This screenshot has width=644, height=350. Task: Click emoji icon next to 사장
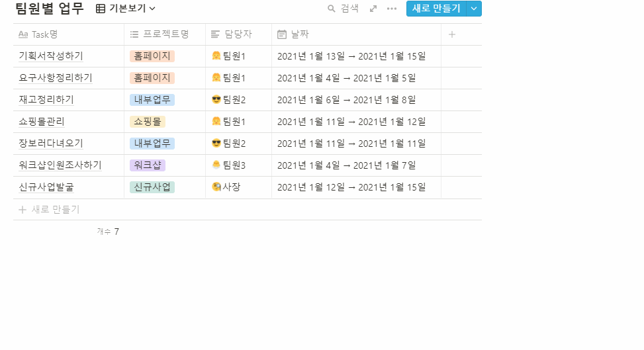[216, 187]
